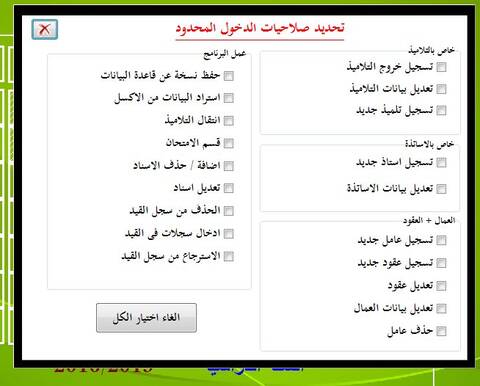Check انتقال التلاميذ checkbox
Screen dimensions: 480x386
pyautogui.click(x=229, y=121)
